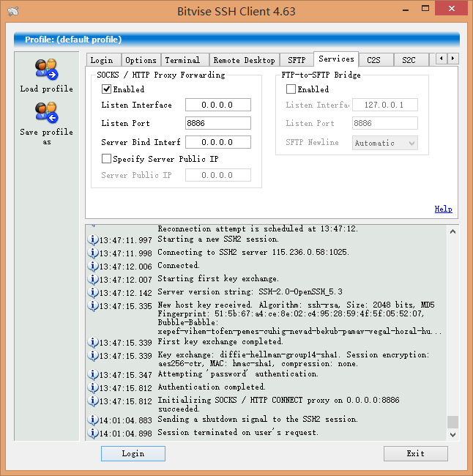Click info icon beside 'Connecting to SSH2 server'

pyautogui.click(x=93, y=253)
